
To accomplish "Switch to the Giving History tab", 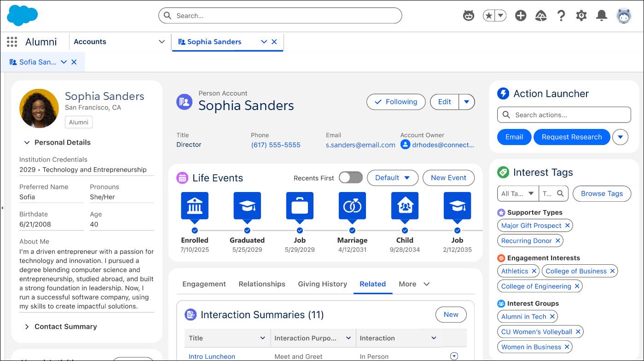I will pos(322,284).
